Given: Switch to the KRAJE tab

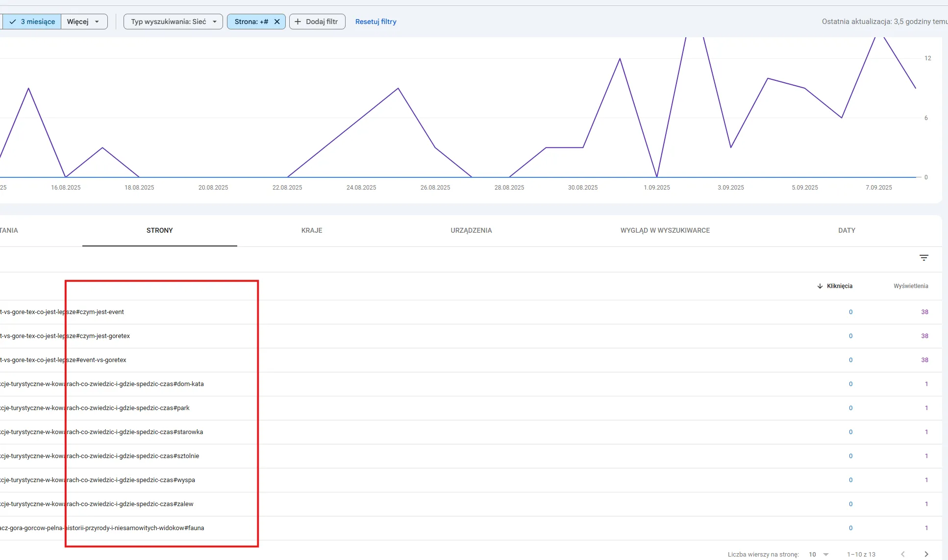Looking at the screenshot, I should (312, 230).
